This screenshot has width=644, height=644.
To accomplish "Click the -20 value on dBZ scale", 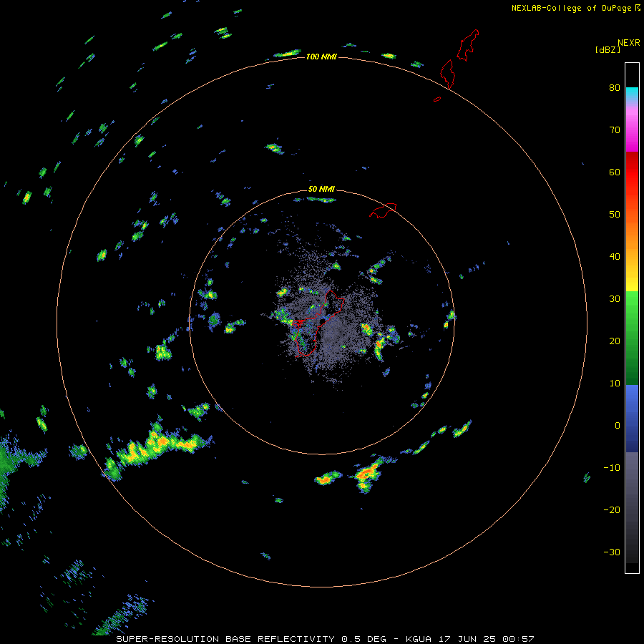I will [612, 509].
